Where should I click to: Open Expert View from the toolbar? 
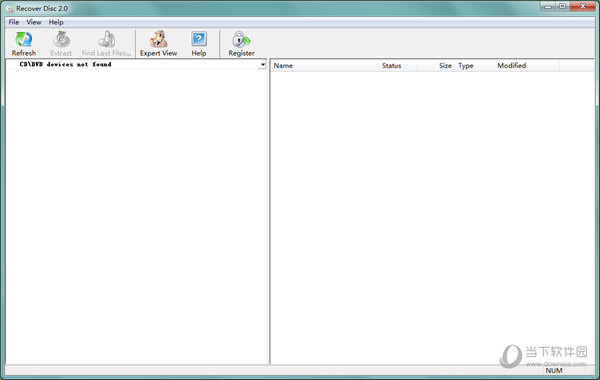point(158,44)
